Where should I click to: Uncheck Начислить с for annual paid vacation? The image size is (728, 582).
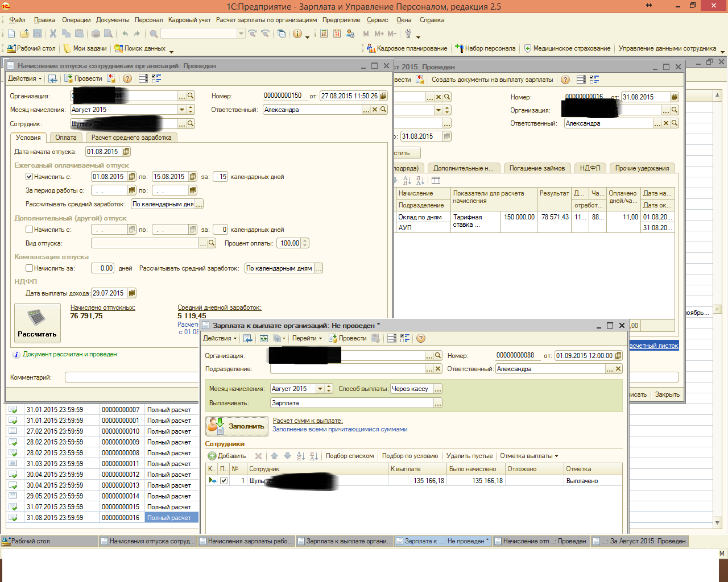tap(30, 177)
